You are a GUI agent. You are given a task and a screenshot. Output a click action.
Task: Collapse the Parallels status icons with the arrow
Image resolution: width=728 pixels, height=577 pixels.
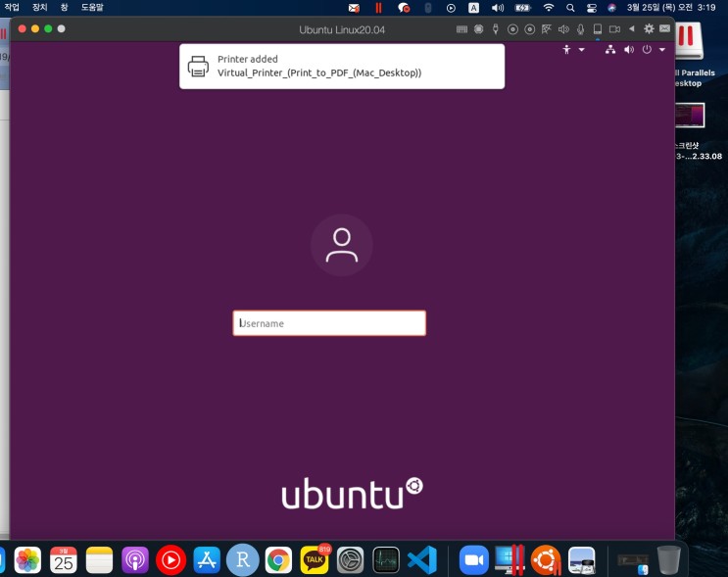click(x=631, y=28)
